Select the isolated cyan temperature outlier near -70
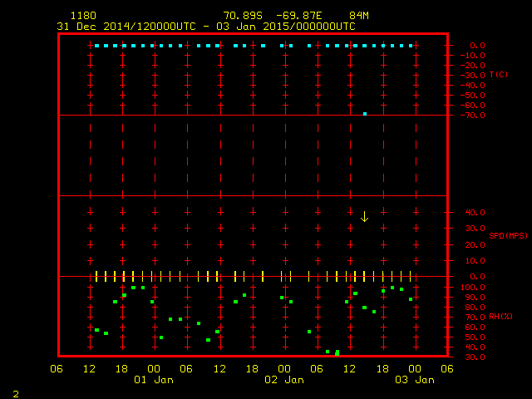Image resolution: width=532 pixels, height=399 pixels. point(365,113)
